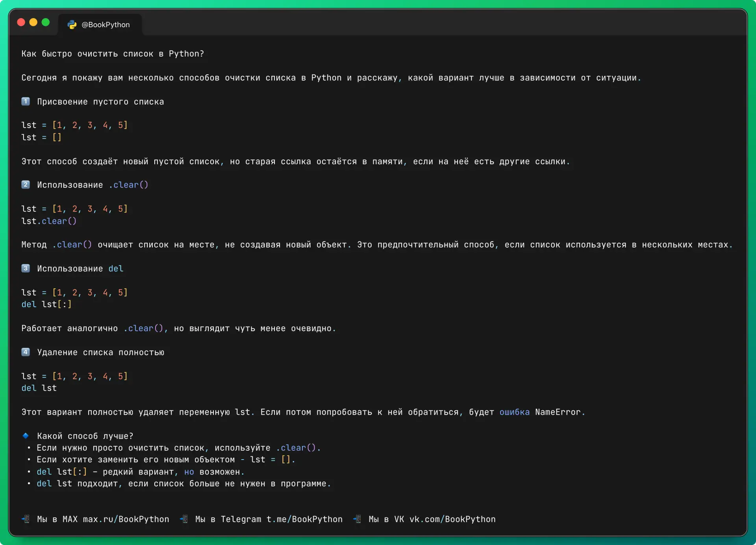
Task: Click the code line 'del lst[:]' under heading 3
Action: (x=46, y=304)
